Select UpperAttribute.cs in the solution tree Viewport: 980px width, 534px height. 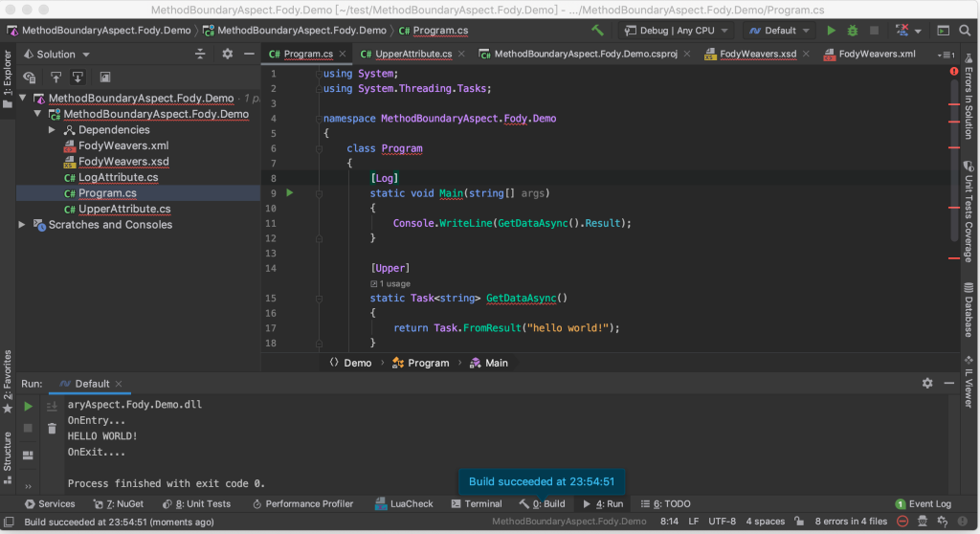[x=124, y=209]
